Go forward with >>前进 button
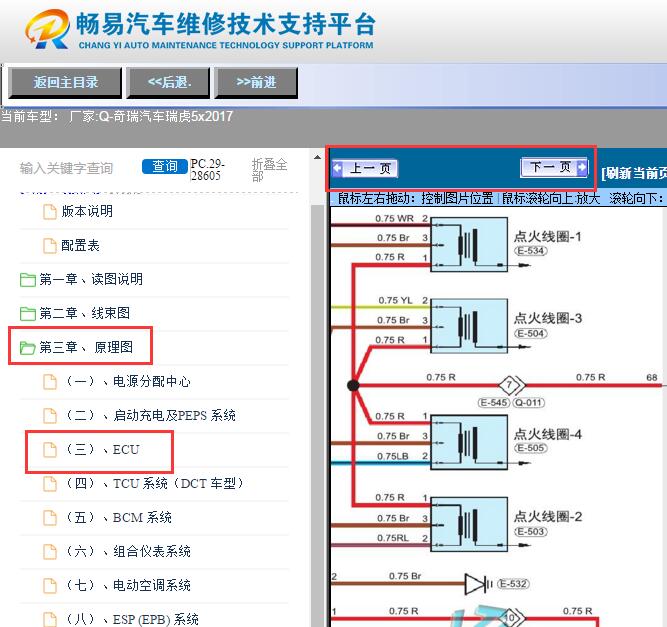This screenshot has height=627, width=667. pyautogui.click(x=256, y=82)
